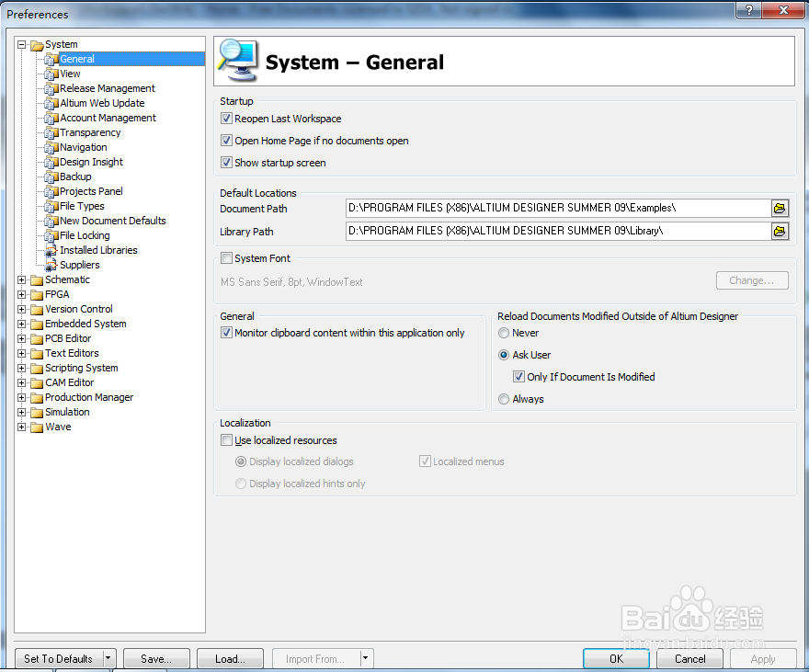Click the Projects Panel page icon

[x=51, y=192]
